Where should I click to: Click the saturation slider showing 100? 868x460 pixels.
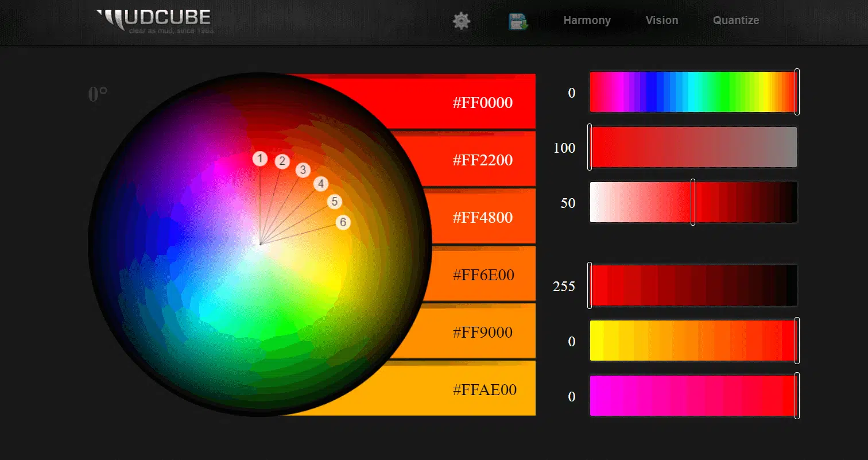693,148
